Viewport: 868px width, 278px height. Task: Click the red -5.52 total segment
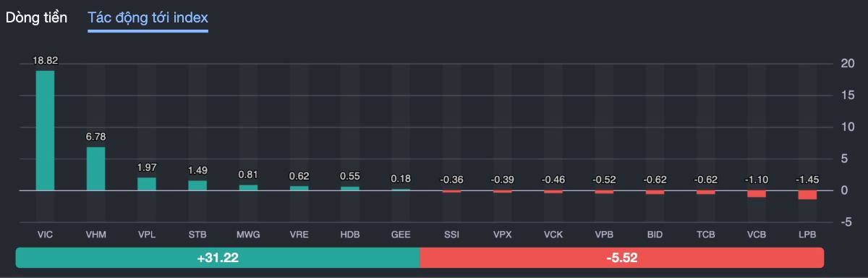(x=622, y=258)
